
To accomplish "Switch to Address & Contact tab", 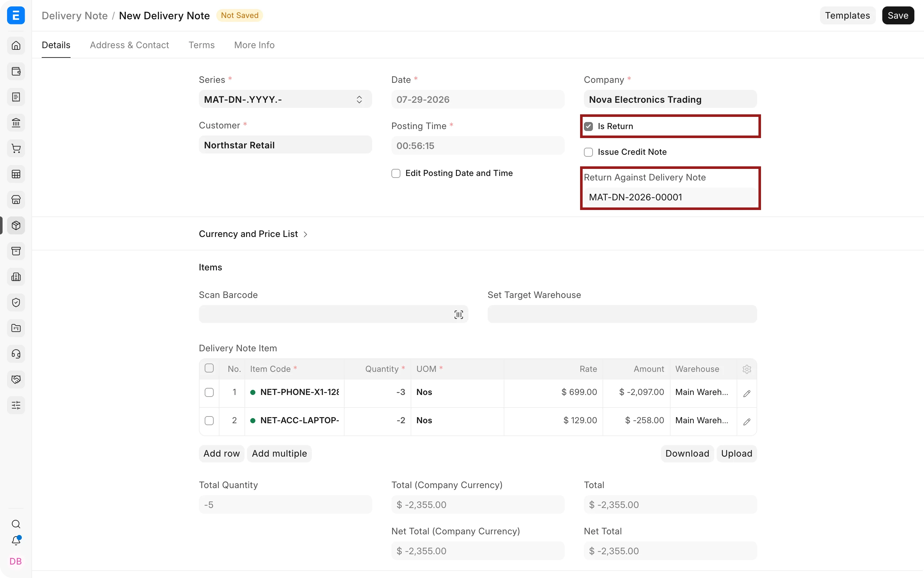I will (129, 45).
